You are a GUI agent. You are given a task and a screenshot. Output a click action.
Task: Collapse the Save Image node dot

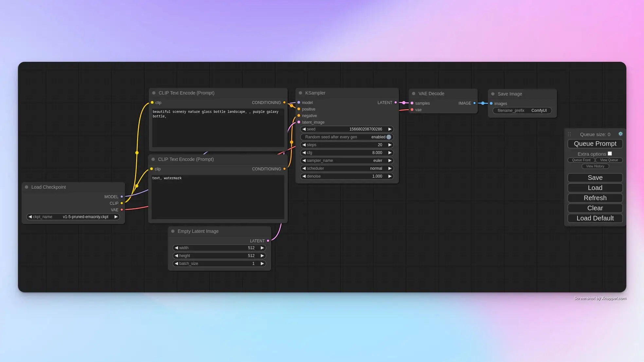click(x=493, y=94)
